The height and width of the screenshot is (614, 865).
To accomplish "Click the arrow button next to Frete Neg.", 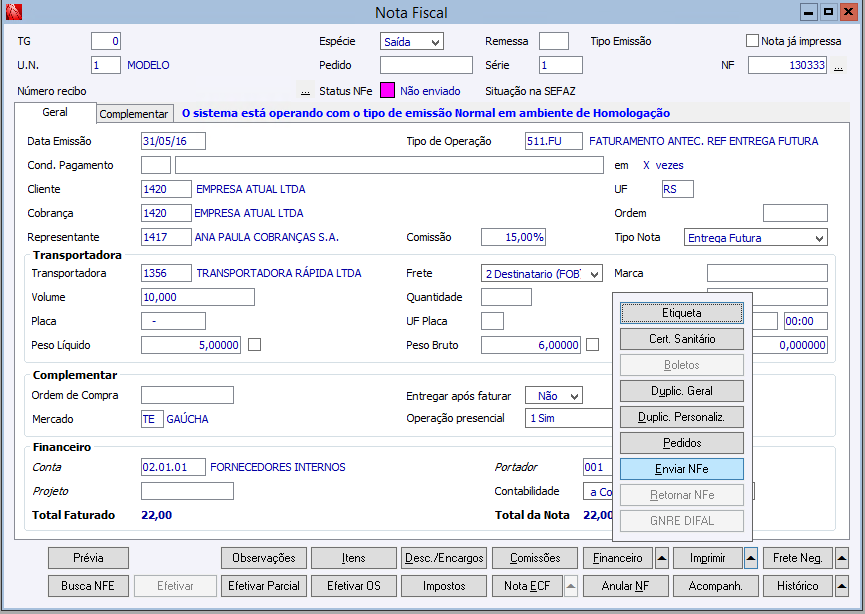I will click(841, 558).
